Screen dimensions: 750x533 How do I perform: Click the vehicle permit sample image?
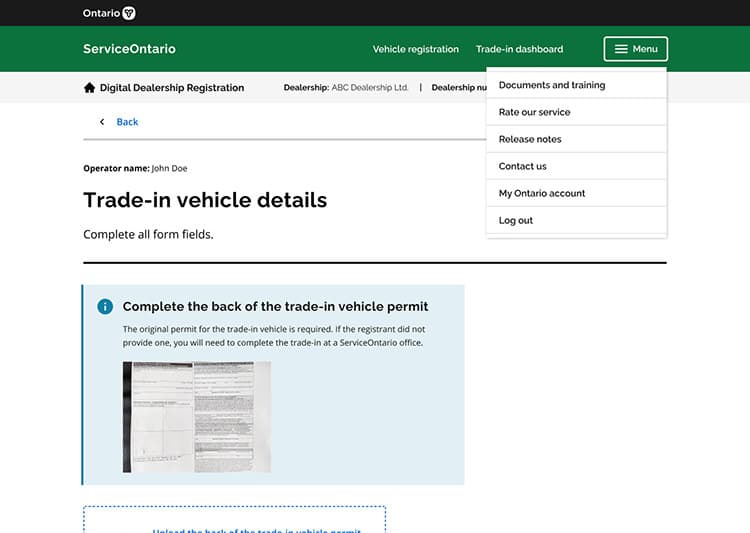pos(196,417)
